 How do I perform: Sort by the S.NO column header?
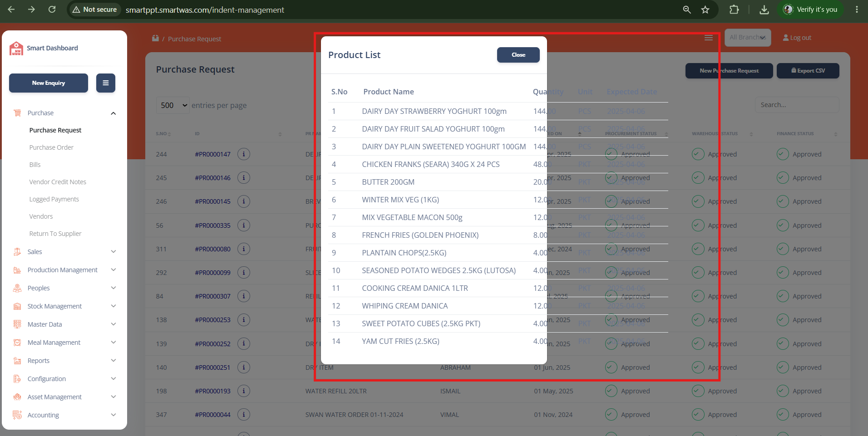pyautogui.click(x=163, y=134)
